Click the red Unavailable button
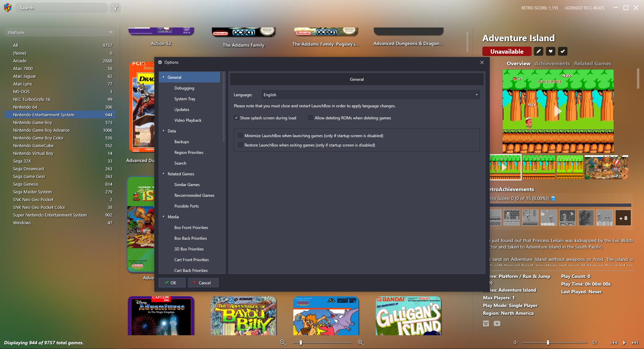The height and width of the screenshot is (349, 644). [507, 51]
